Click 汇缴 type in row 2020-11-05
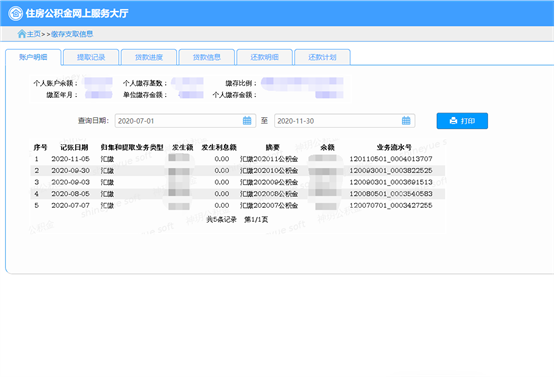 [x=107, y=159]
